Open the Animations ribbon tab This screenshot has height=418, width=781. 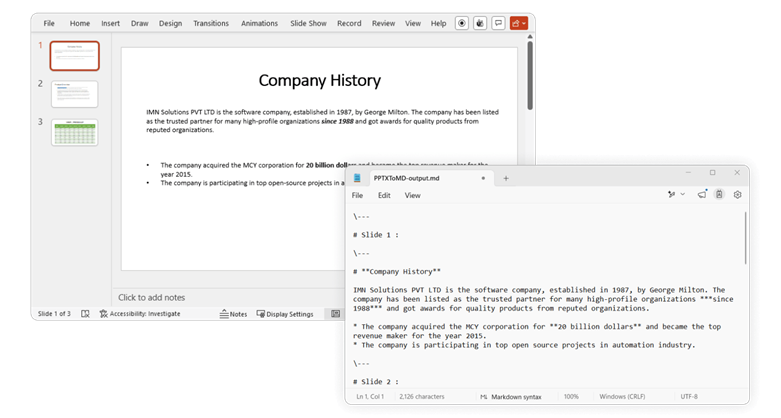point(260,23)
